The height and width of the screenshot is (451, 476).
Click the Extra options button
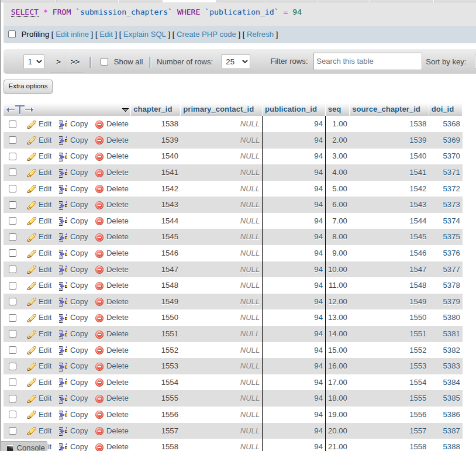pyautogui.click(x=28, y=86)
